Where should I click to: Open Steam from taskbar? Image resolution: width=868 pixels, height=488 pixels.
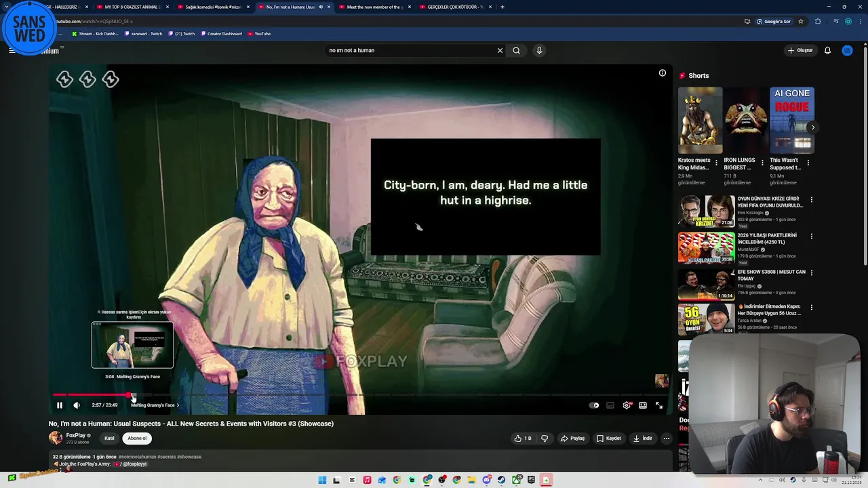501,480
